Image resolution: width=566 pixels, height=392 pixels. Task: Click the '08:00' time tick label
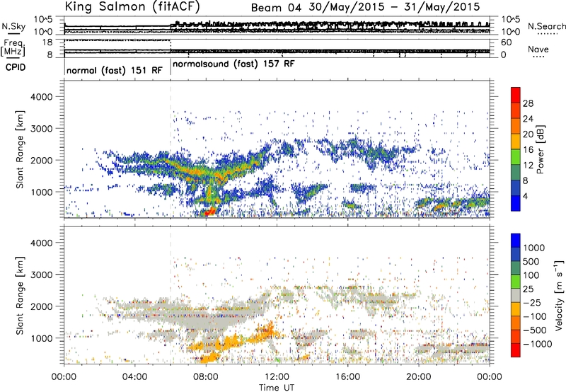(206, 377)
